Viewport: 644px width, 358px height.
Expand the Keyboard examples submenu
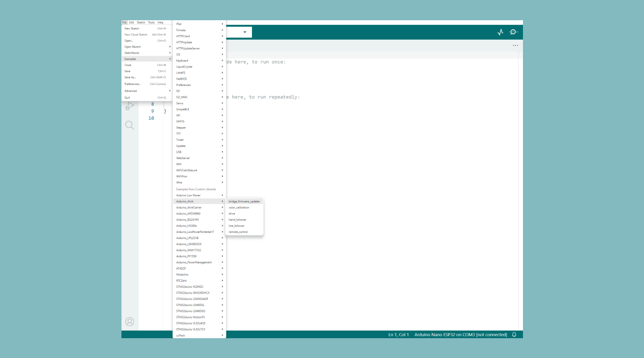click(199, 61)
